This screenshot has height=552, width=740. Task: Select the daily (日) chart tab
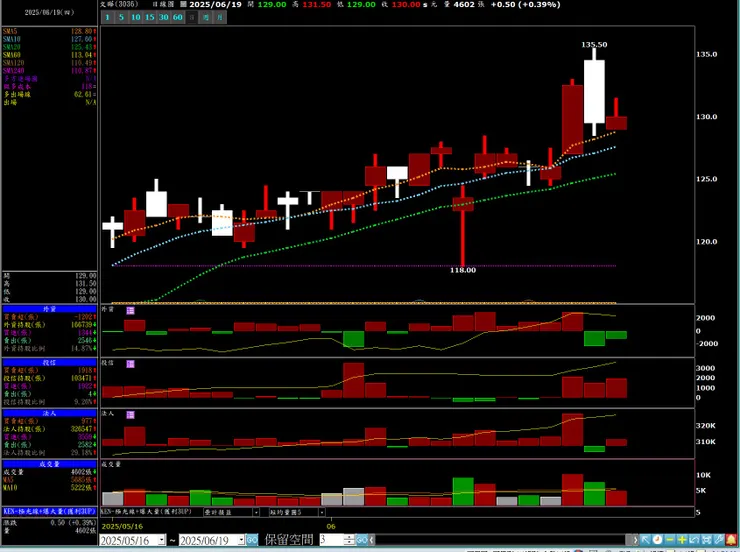coord(192,17)
